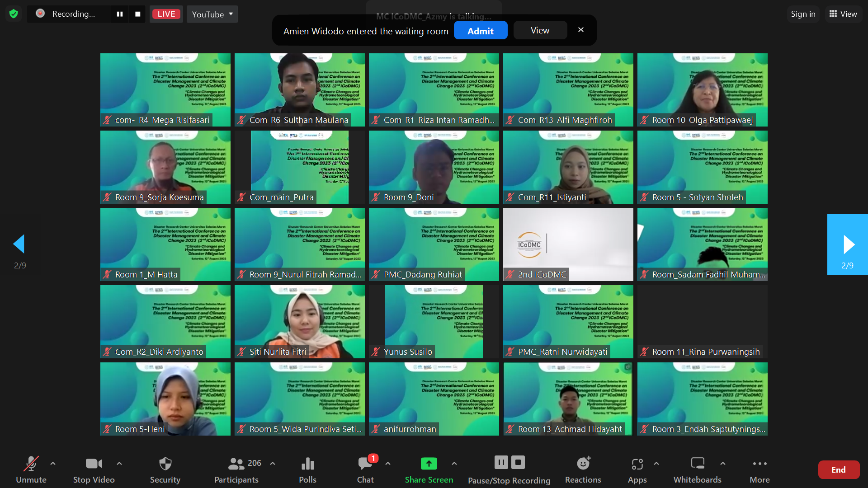Admit Amien Widodo from waiting room
Screen dimensions: 868x488
[x=480, y=31]
